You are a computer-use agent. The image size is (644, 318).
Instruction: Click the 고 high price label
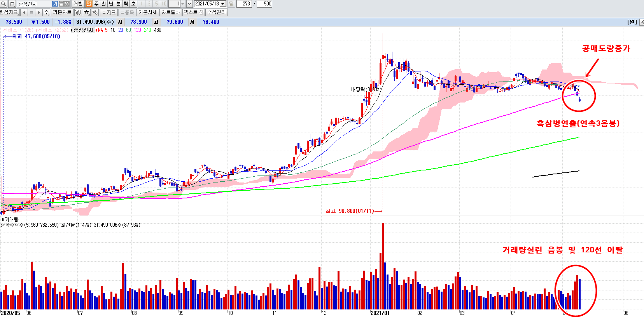tap(156, 22)
